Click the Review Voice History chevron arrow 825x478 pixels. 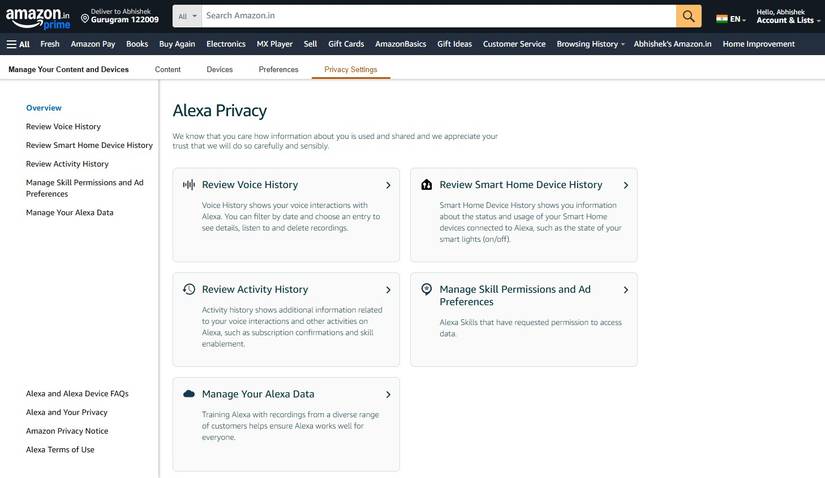[388, 185]
